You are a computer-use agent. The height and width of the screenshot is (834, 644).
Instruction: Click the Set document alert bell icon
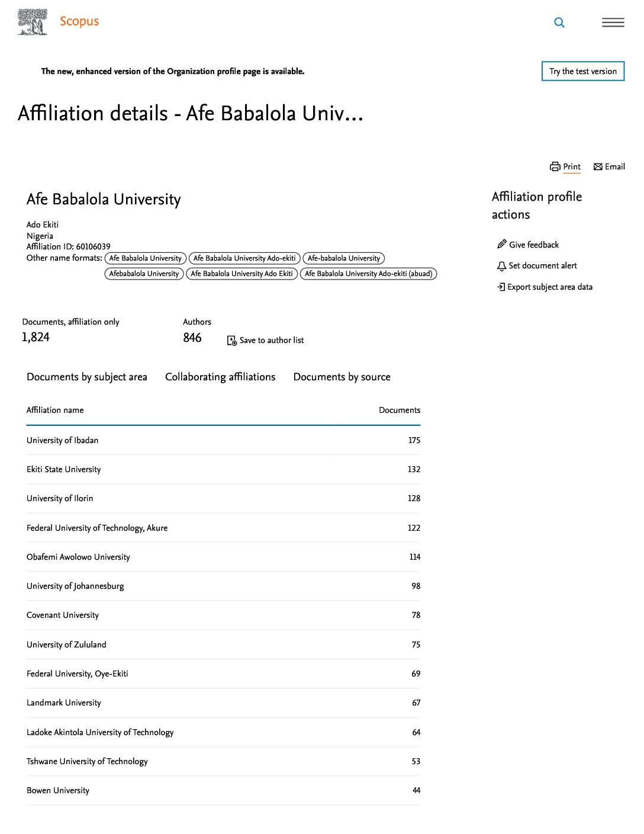pyautogui.click(x=501, y=266)
